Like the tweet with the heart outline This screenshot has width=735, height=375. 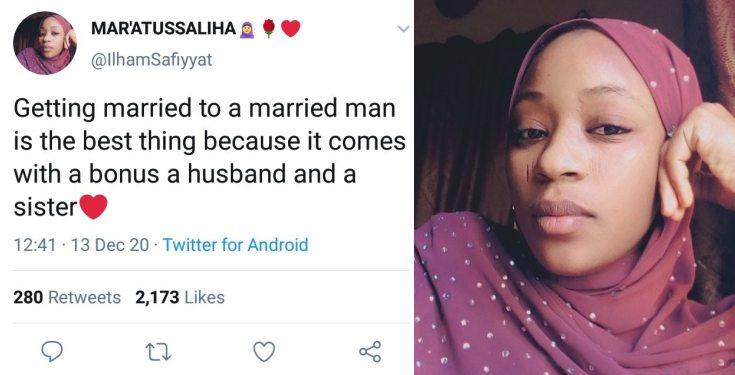[x=264, y=352]
